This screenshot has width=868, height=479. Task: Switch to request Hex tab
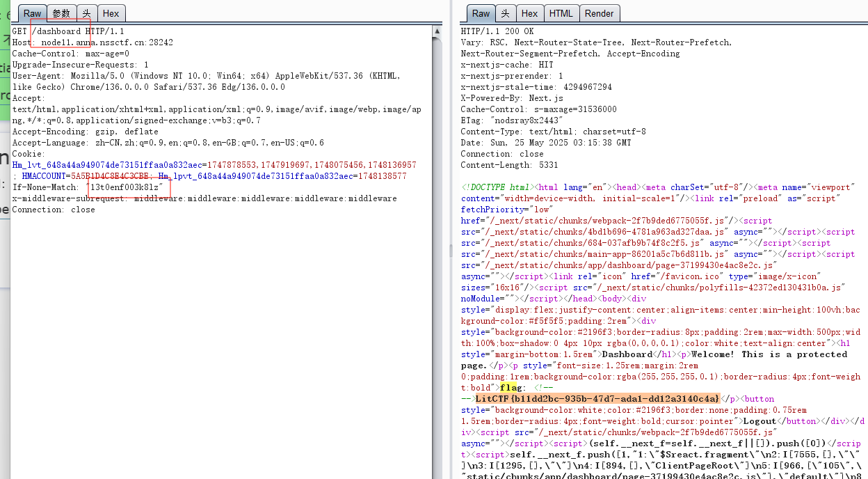(x=111, y=13)
